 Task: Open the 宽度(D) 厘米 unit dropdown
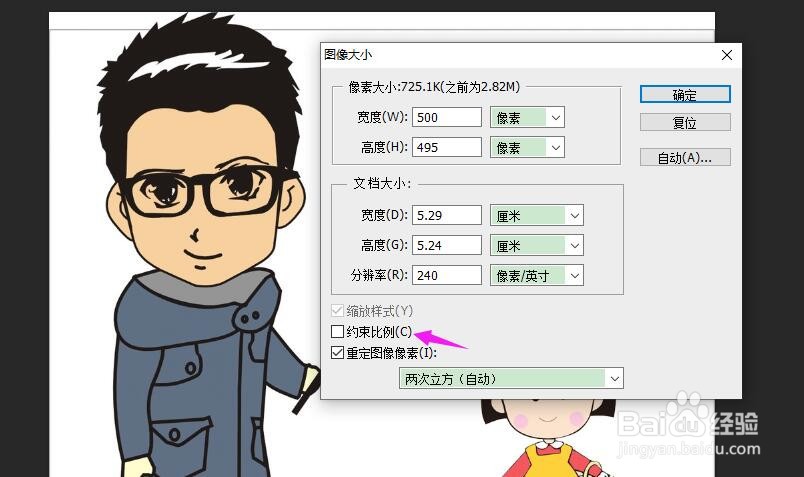pos(537,215)
